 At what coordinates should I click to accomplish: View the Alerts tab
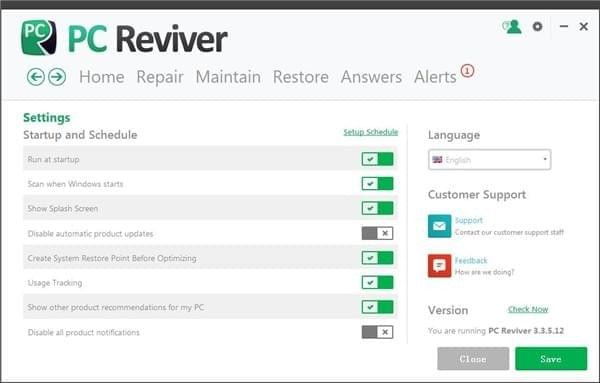(x=435, y=77)
